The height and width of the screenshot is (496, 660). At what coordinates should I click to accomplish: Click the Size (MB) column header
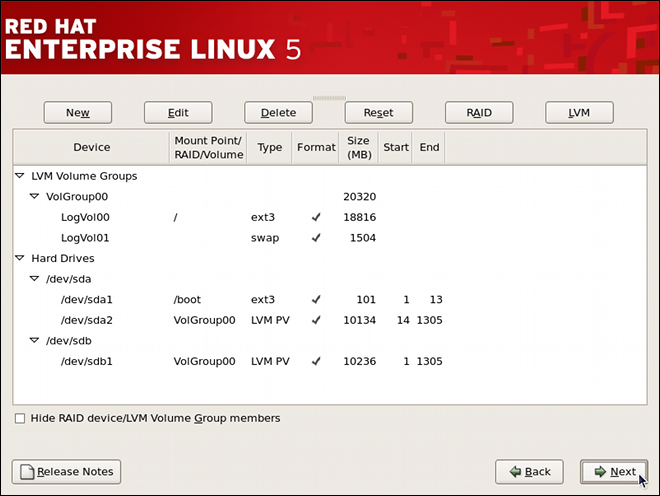coord(359,147)
